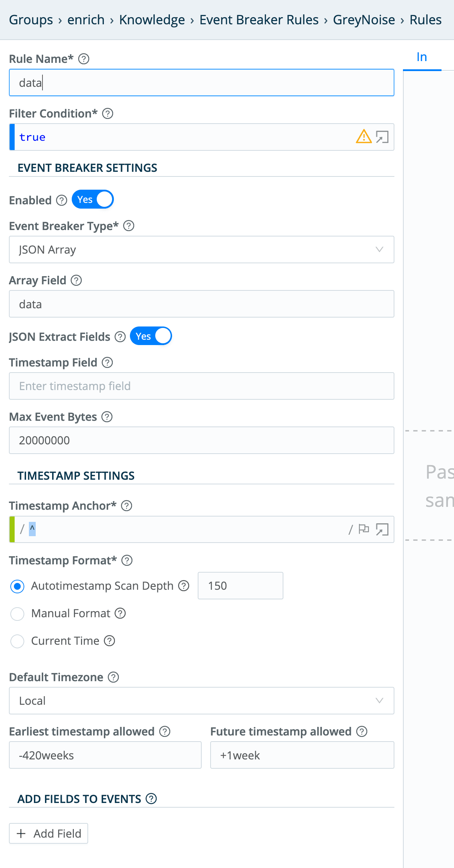Screen dimensions: 454x868
Task: Open help tooltip for Max Event Bytes
Action: [x=106, y=417]
